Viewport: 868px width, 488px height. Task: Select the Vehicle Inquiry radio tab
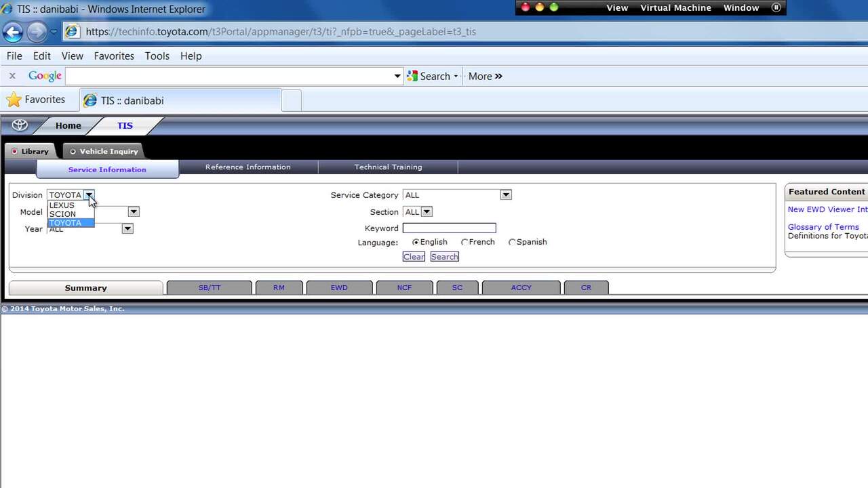[x=104, y=151]
